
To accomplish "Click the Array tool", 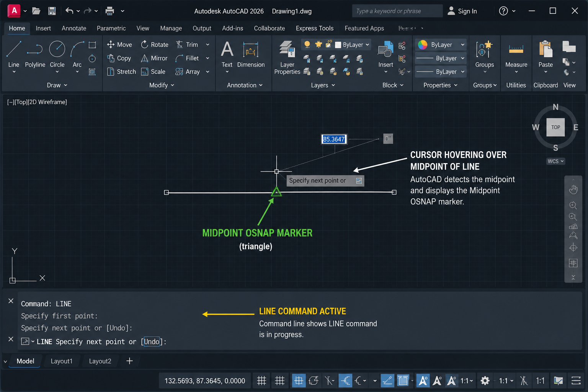I will tap(187, 72).
